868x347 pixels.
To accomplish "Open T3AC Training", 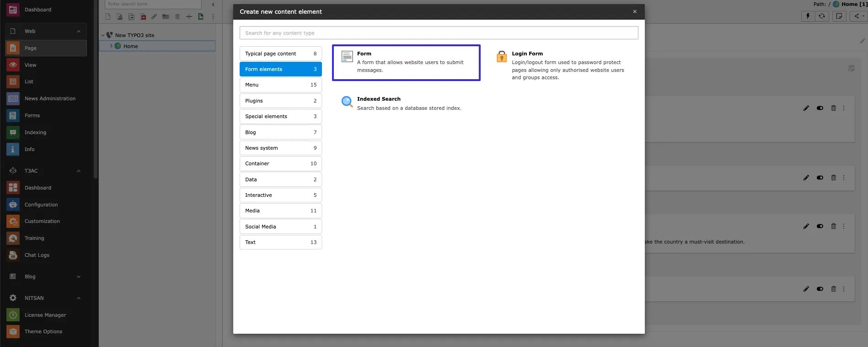I will click(46, 238).
